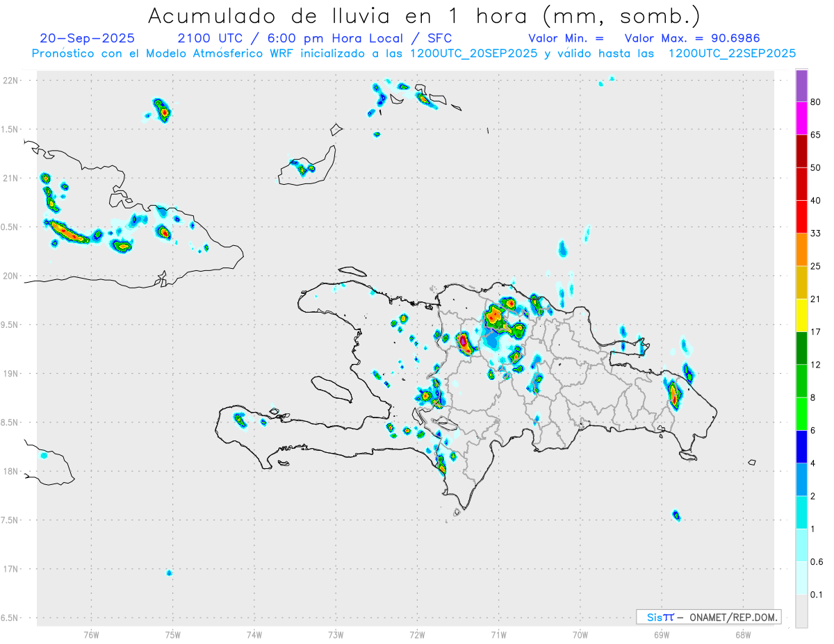Click the '19N' latitude label

click(12, 374)
